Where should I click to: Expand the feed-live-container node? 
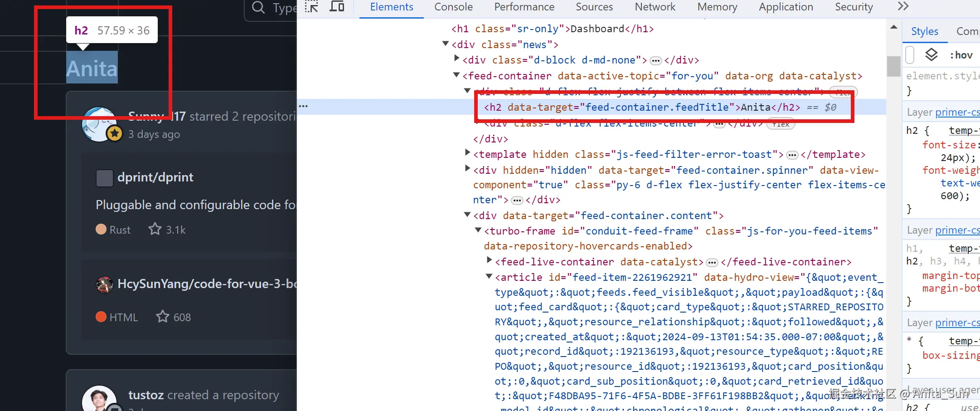490,260
